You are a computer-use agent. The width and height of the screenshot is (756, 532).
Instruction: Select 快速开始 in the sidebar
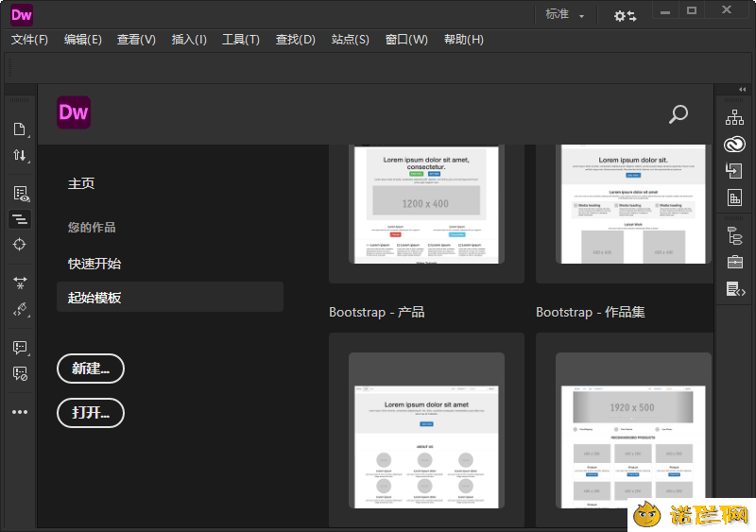(x=94, y=264)
